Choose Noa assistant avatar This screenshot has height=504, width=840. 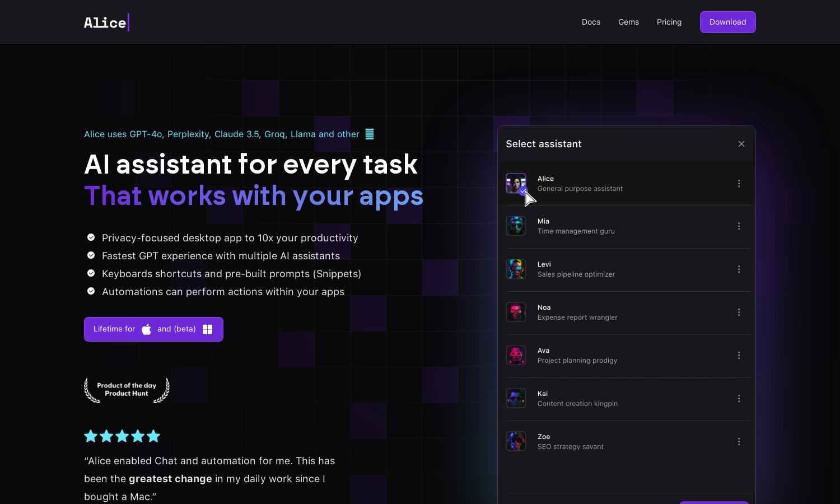pyautogui.click(x=516, y=312)
